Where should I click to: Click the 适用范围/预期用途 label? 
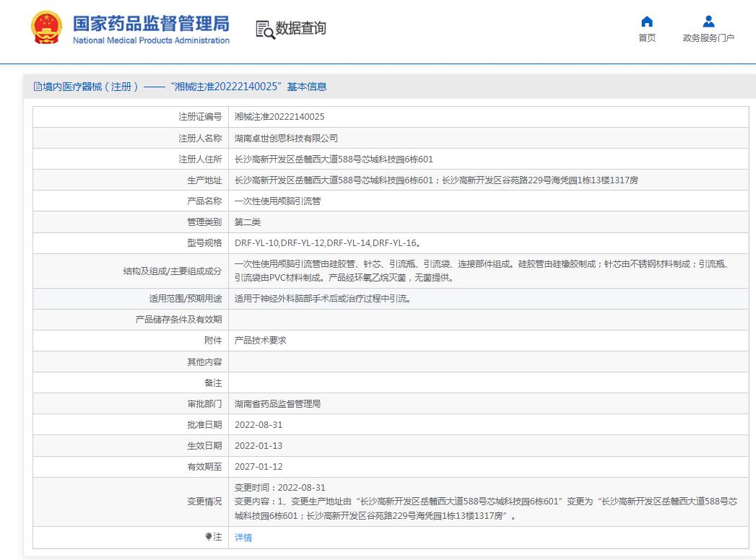click(186, 299)
